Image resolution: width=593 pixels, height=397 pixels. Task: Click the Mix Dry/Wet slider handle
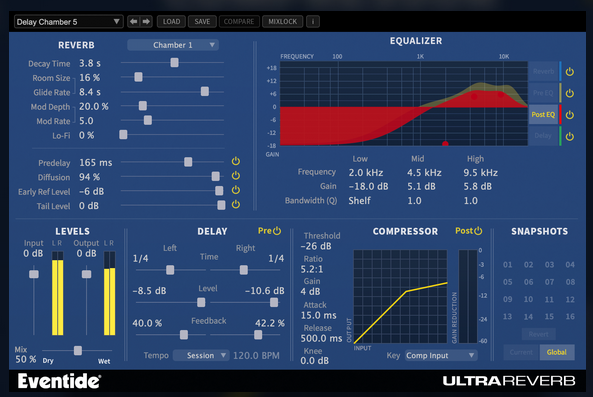[x=78, y=350]
